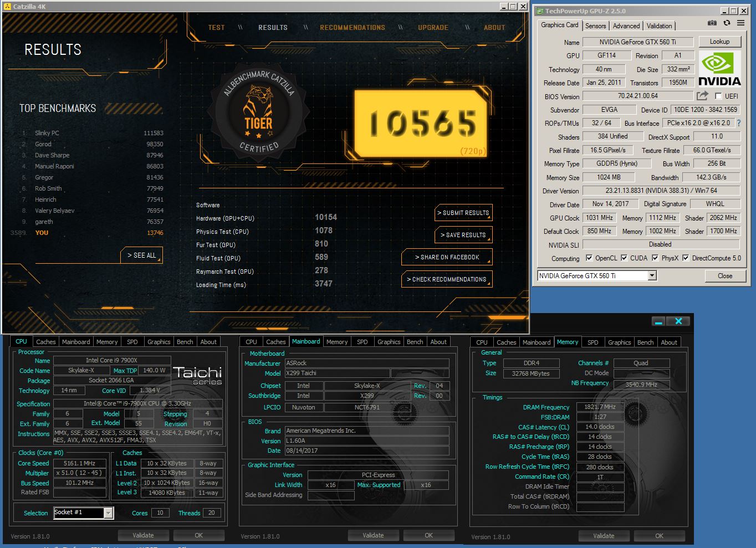Open Caches tab in the Processor CPU-Z window
Image resolution: width=756 pixels, height=548 pixels.
(x=46, y=342)
